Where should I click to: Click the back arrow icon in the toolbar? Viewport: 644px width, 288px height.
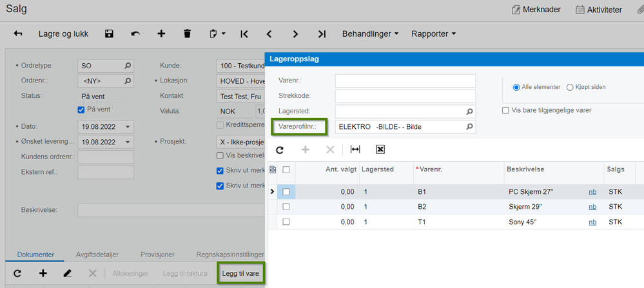(18, 34)
